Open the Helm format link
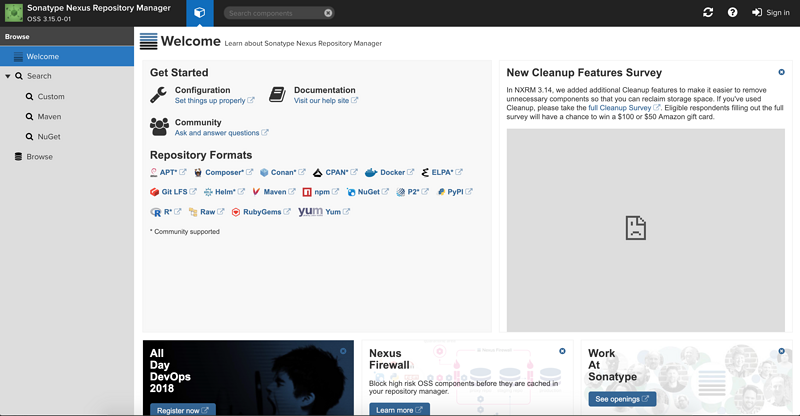The width and height of the screenshot is (800, 416). point(230,192)
